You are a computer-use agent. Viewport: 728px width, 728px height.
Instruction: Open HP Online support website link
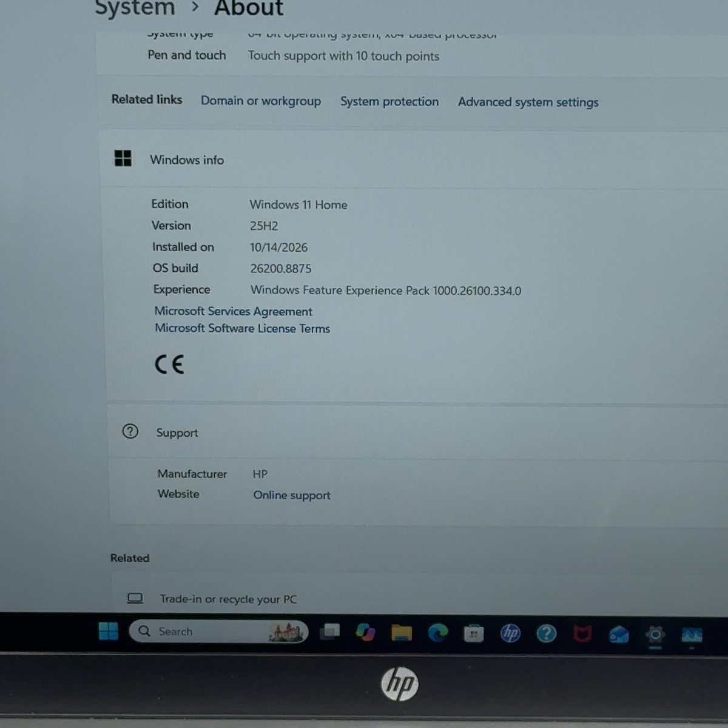[292, 495]
